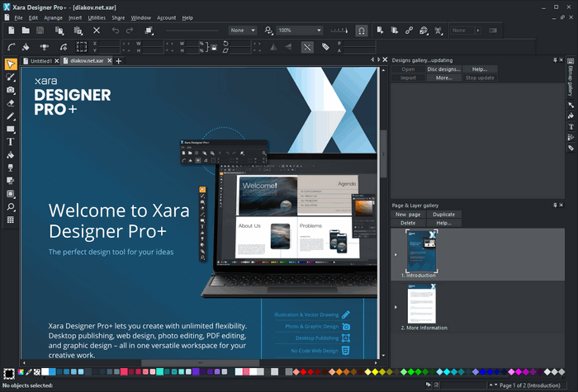Open the 100% zoom dropdown
Screen dimensions: 578x392
point(299,31)
